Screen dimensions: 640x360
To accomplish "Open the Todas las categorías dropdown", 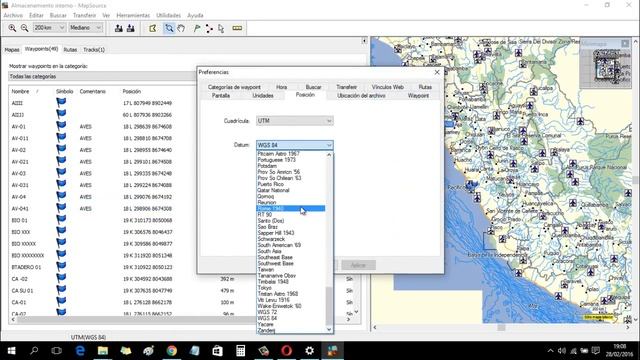I will click(x=102, y=76).
